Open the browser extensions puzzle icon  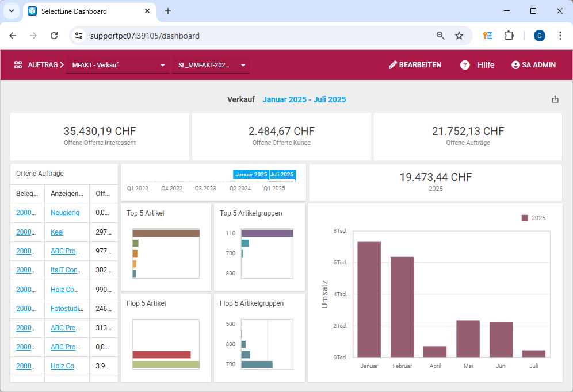tap(509, 36)
